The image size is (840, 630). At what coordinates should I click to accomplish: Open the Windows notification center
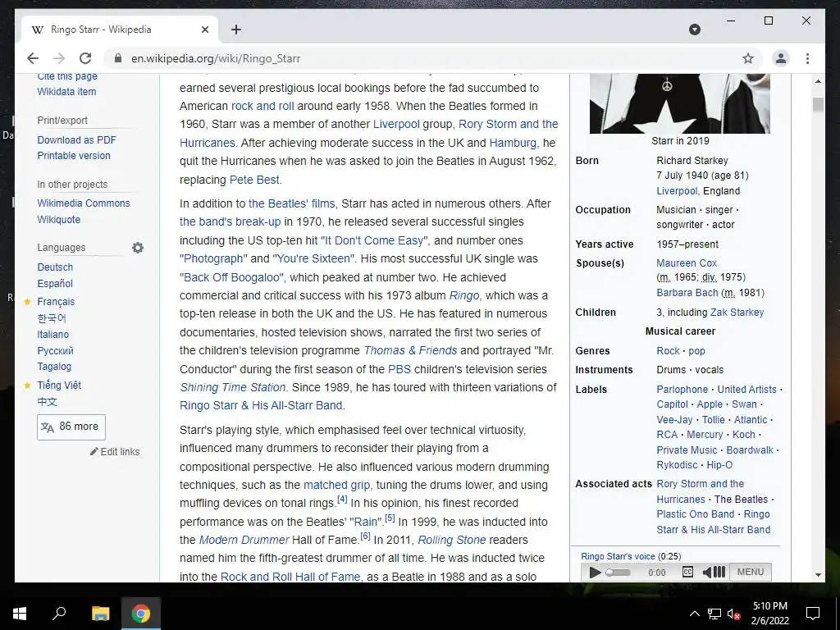(x=813, y=614)
